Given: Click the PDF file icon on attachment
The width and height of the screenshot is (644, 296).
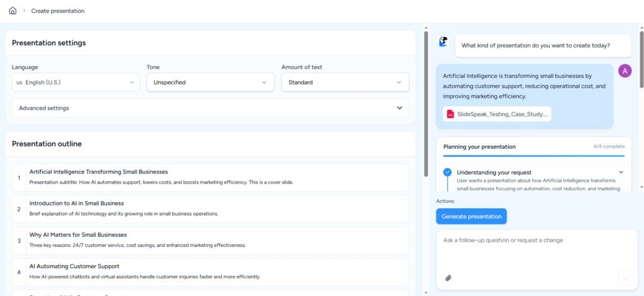Looking at the screenshot, I should [450, 114].
